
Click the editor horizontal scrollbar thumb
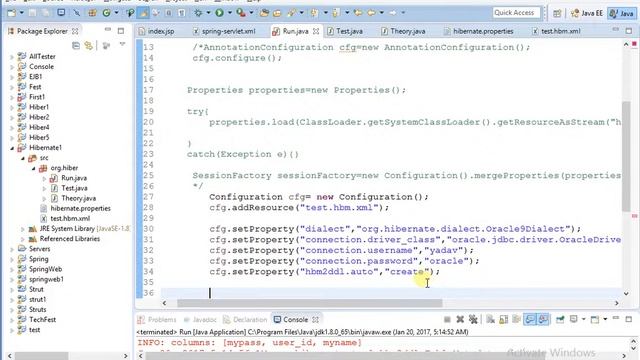[x=309, y=303]
